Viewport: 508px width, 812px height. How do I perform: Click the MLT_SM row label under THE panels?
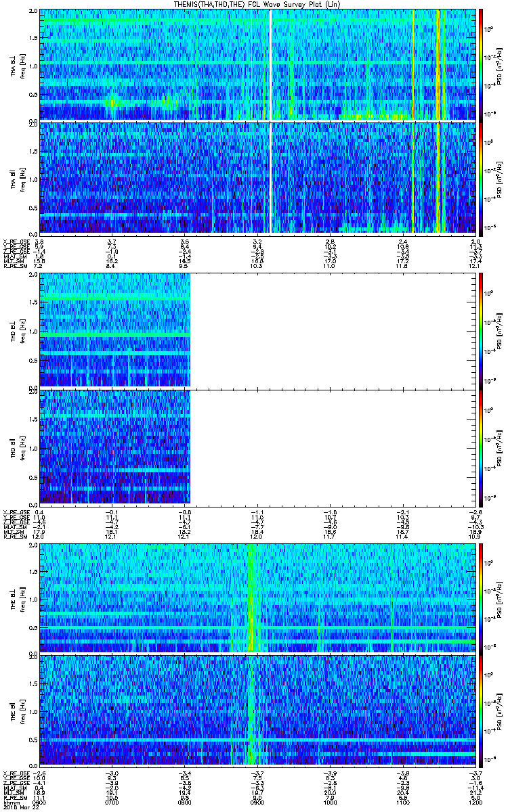point(12,793)
